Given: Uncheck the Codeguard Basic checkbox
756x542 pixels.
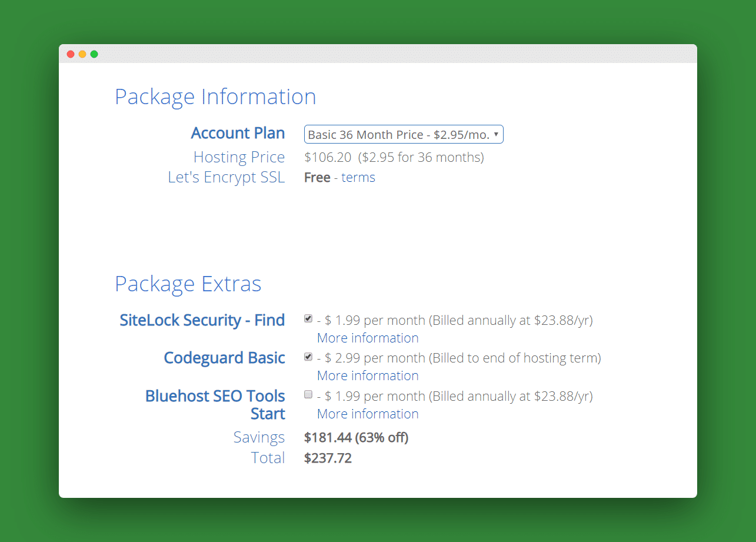Looking at the screenshot, I should pos(308,357).
